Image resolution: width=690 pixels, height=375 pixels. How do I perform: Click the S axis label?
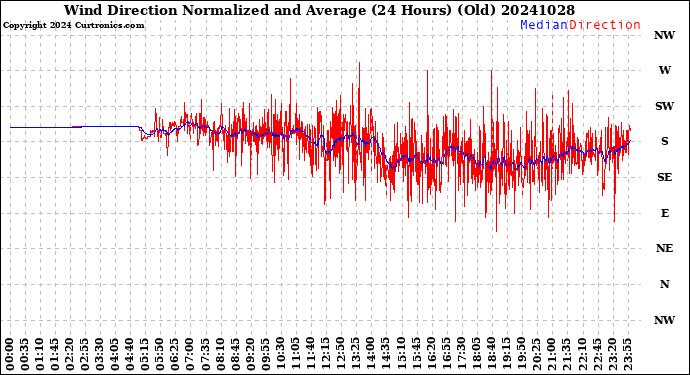tap(664, 141)
